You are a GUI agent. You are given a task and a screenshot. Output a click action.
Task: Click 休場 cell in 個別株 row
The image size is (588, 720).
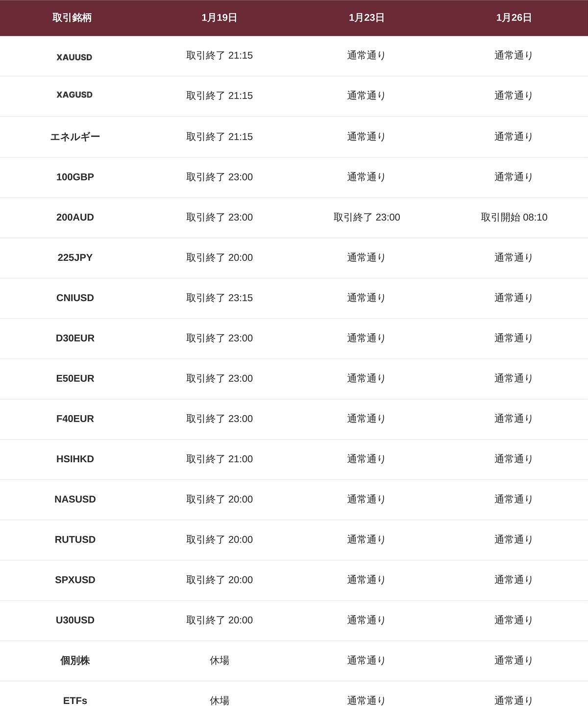pyautogui.click(x=220, y=661)
